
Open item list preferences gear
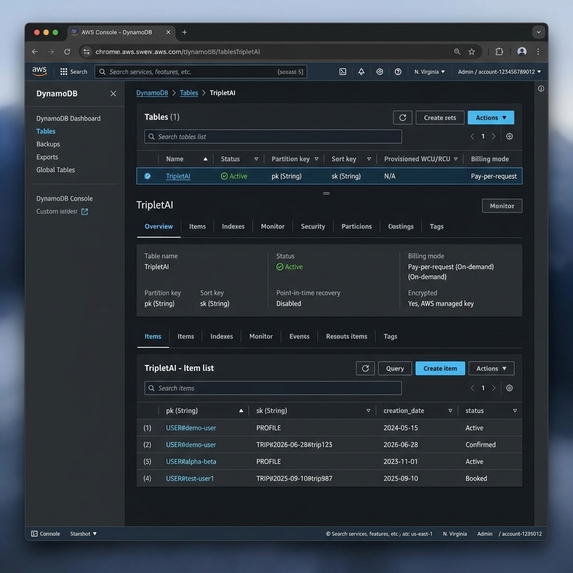[x=509, y=388]
